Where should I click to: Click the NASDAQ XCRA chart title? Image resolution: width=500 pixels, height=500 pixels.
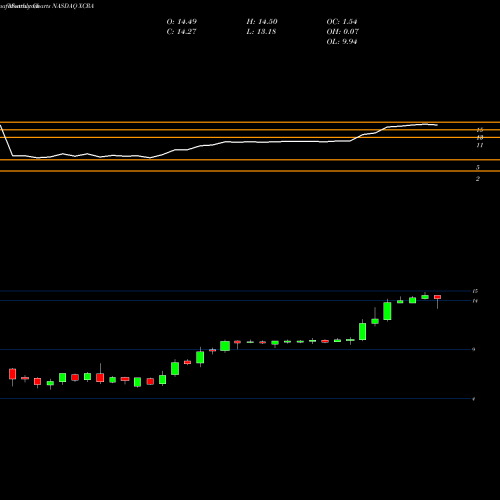tap(73, 6)
